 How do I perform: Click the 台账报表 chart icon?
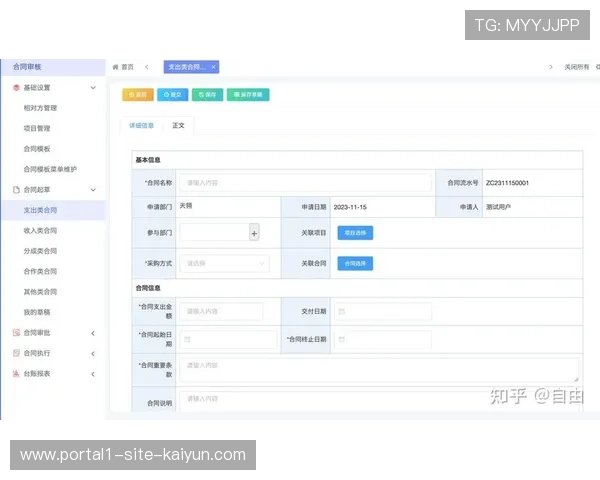(16, 374)
